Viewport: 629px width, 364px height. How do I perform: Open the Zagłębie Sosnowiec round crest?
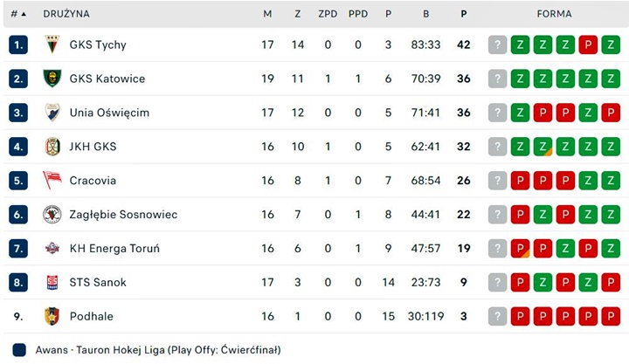(52, 214)
